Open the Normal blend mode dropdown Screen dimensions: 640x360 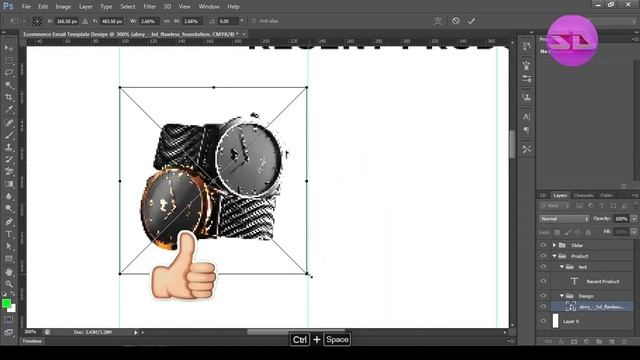point(564,219)
